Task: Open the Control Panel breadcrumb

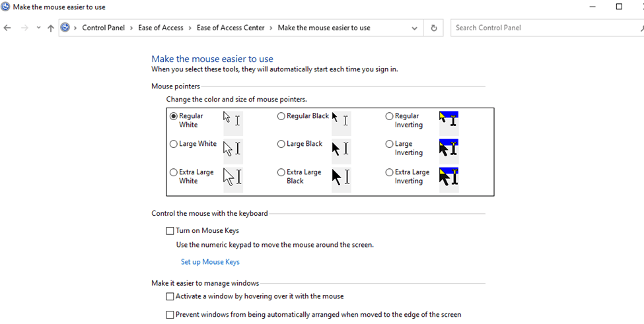Action: (x=104, y=28)
